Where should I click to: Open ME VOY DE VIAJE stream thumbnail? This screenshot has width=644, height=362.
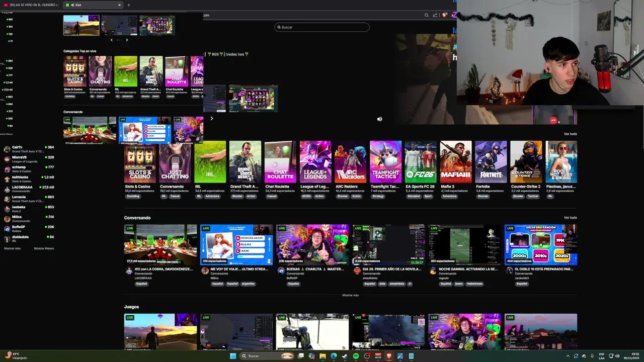click(x=236, y=245)
